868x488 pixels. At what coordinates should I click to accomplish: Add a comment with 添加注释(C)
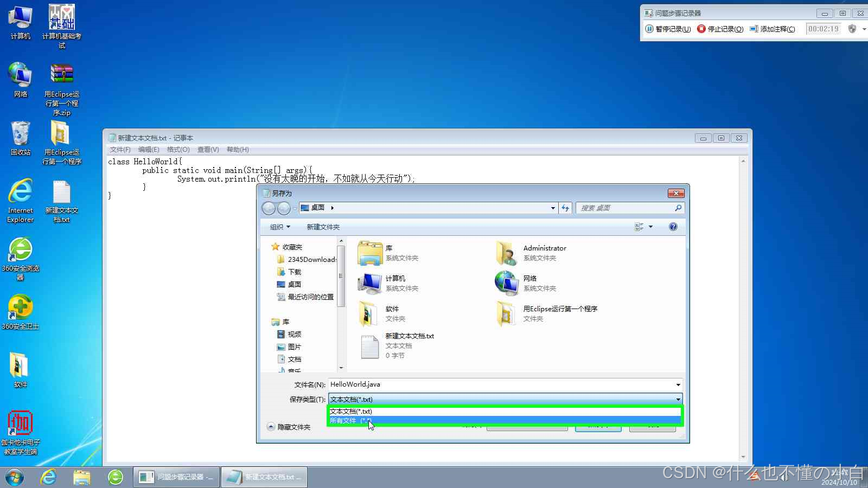[x=772, y=29]
